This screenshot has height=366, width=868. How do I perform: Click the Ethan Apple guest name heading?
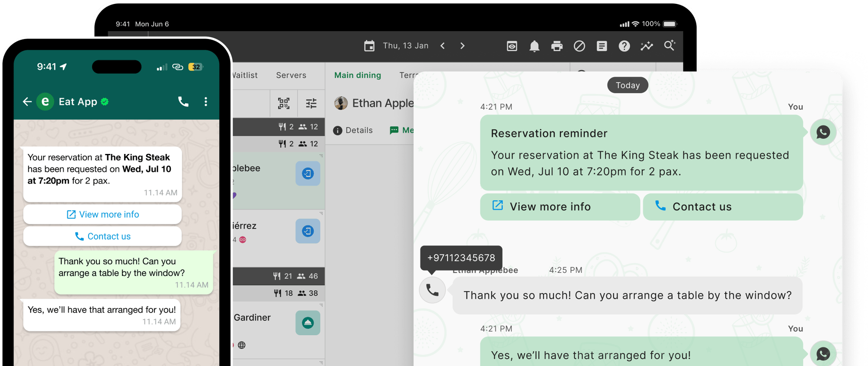coord(383,103)
